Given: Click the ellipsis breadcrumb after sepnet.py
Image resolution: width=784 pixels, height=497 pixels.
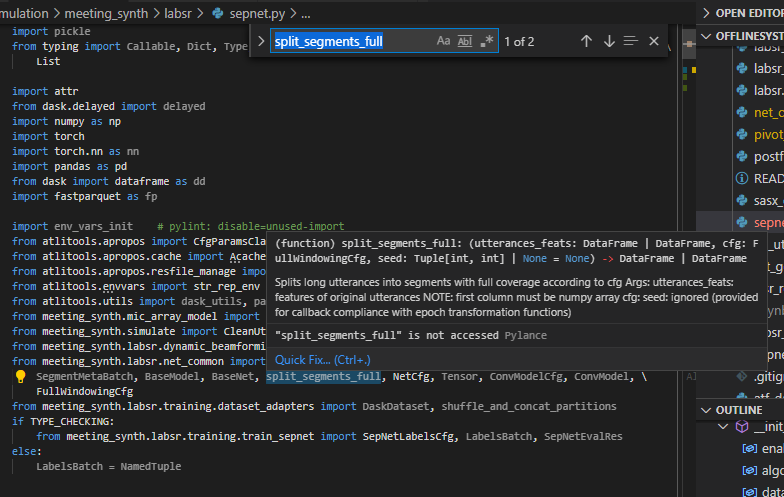Looking at the screenshot, I should coord(306,14).
